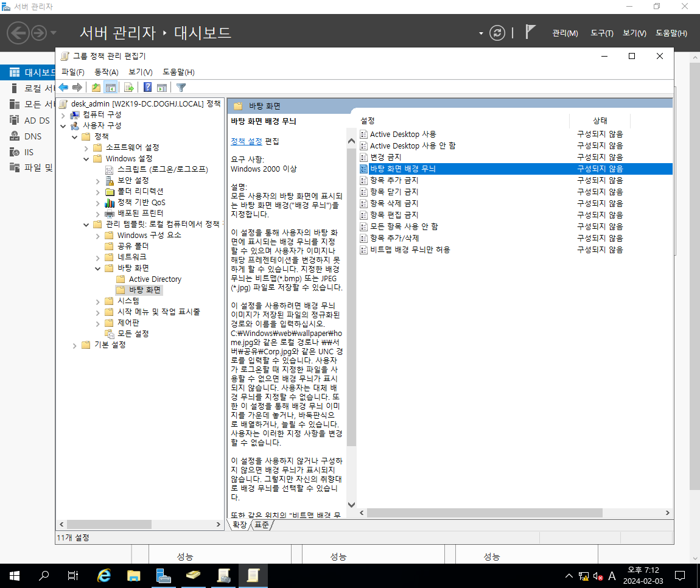Open the taskbar clock showing 오후 7:12

point(643,575)
